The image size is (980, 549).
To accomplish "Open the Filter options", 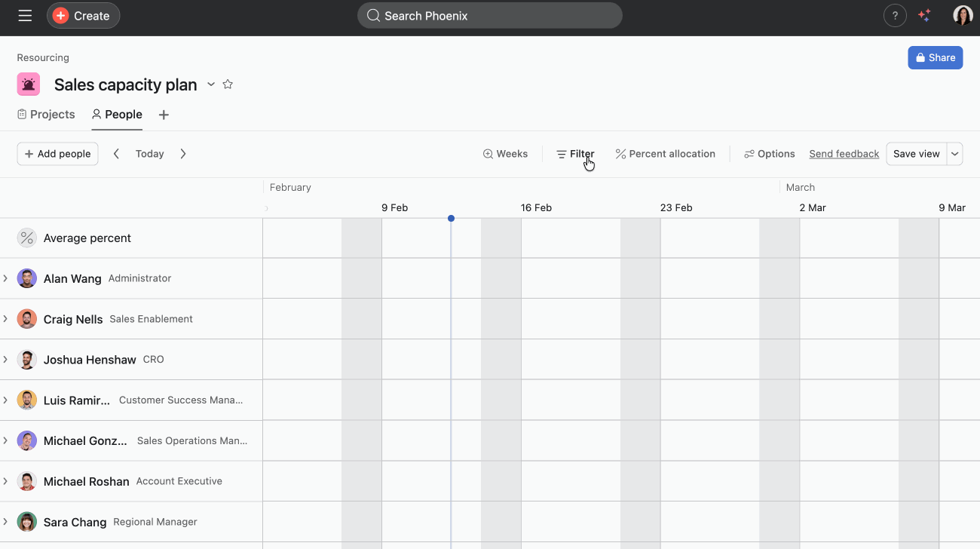I will pyautogui.click(x=575, y=154).
